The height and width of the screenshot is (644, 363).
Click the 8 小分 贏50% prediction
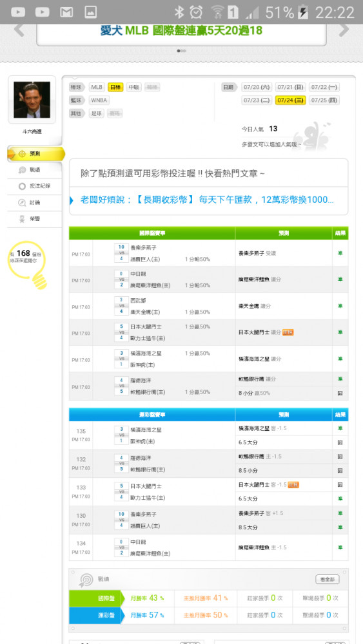(x=254, y=393)
